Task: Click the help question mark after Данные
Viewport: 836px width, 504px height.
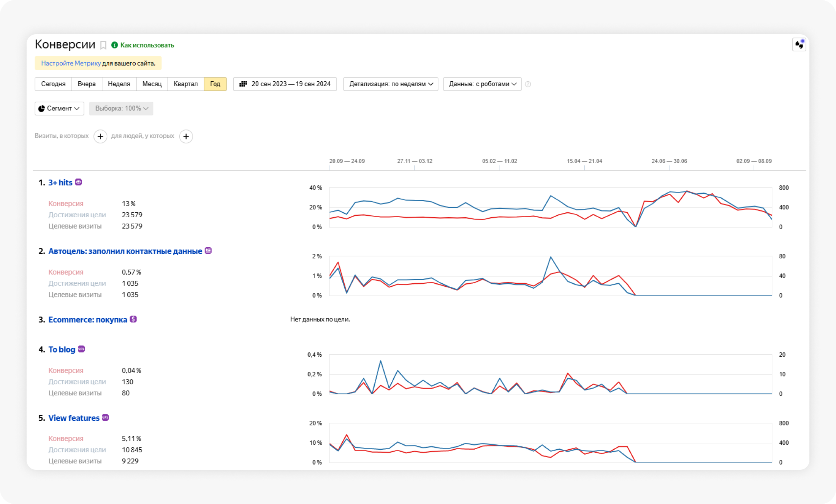Action: click(528, 84)
